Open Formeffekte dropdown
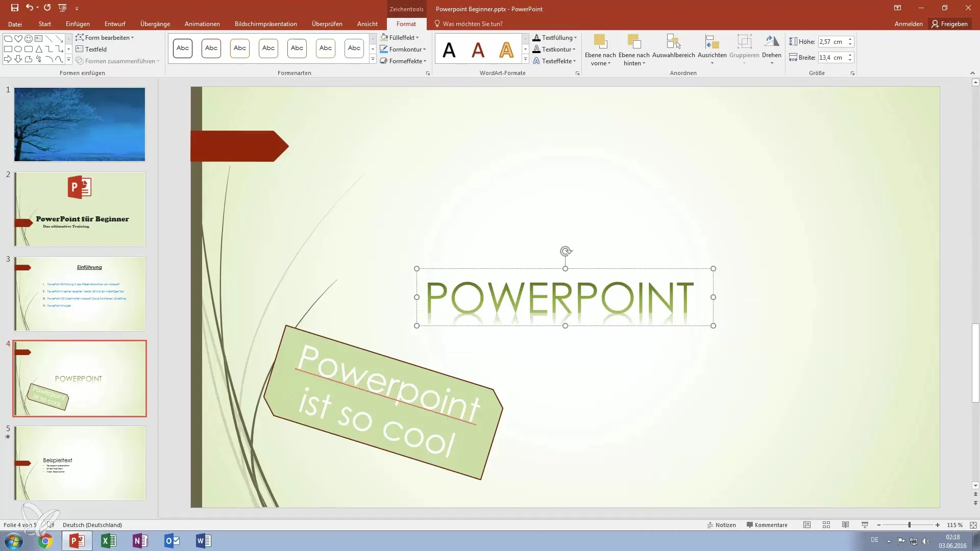Viewport: 980px width, 551px height. click(x=403, y=61)
